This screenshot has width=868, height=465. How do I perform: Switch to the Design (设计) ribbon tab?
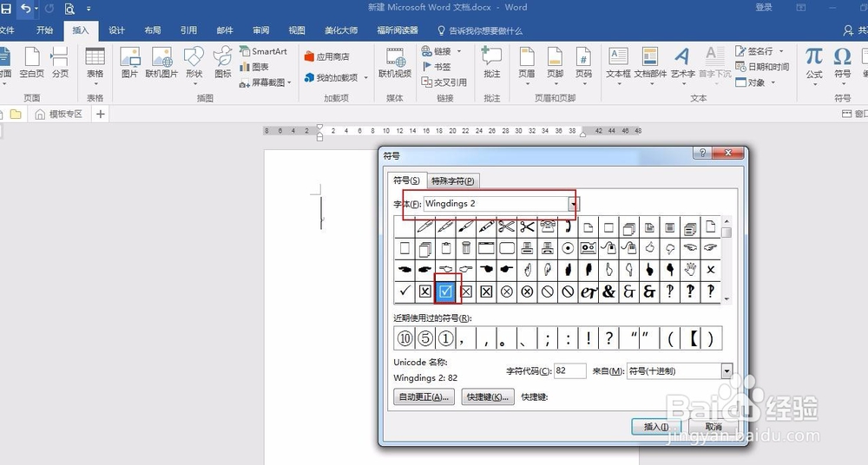[x=116, y=29]
